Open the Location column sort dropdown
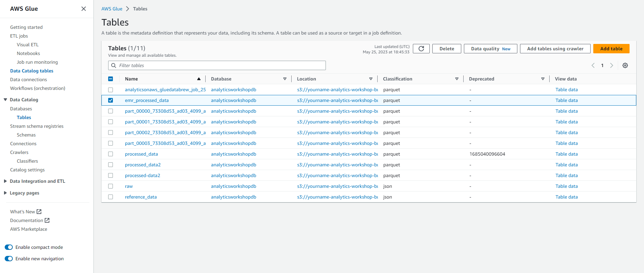 [x=371, y=79]
